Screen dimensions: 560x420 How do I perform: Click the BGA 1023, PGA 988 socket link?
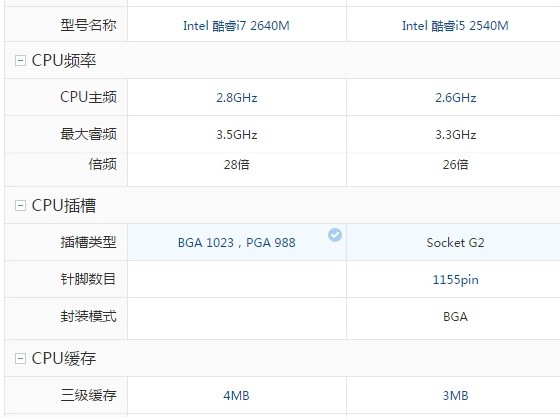(236, 243)
